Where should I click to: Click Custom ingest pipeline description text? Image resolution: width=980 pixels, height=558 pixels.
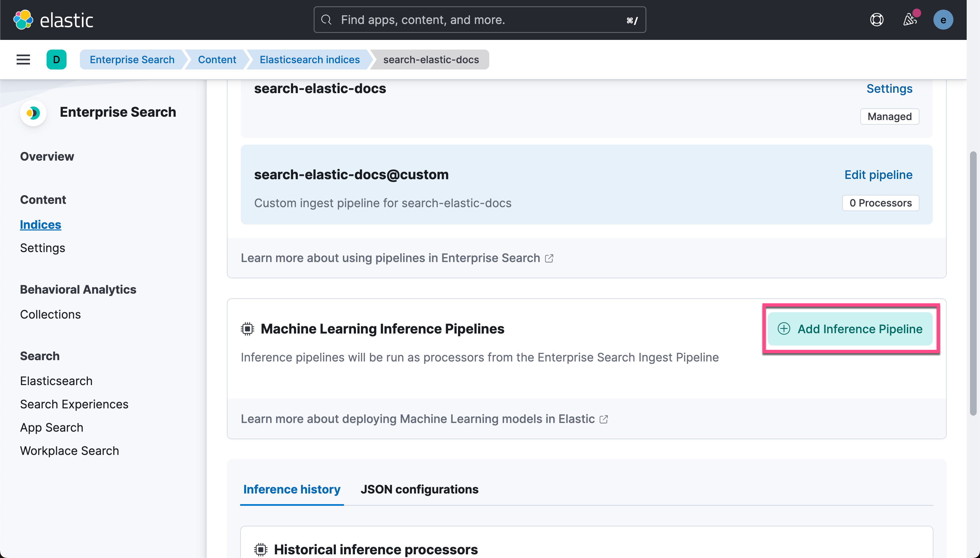pos(383,203)
